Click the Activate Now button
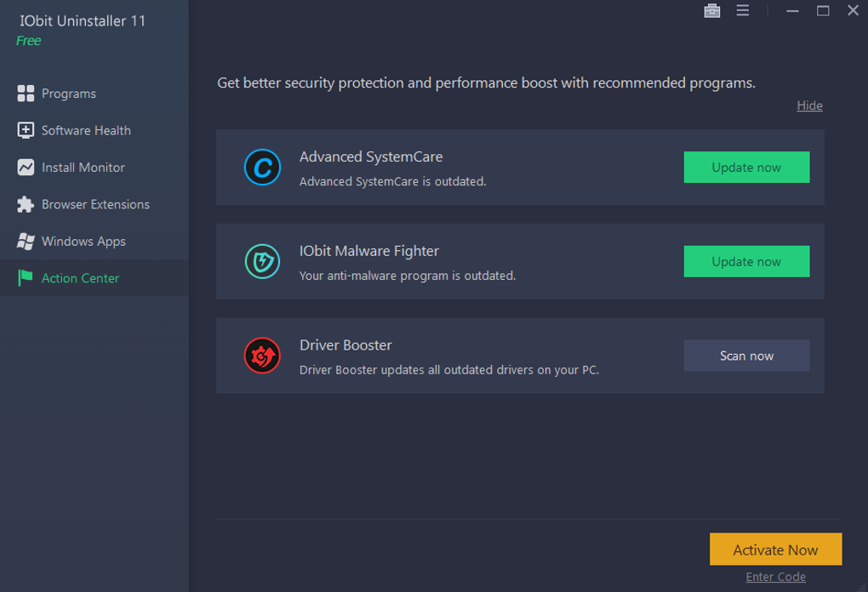Image resolution: width=868 pixels, height=592 pixels. (x=775, y=549)
